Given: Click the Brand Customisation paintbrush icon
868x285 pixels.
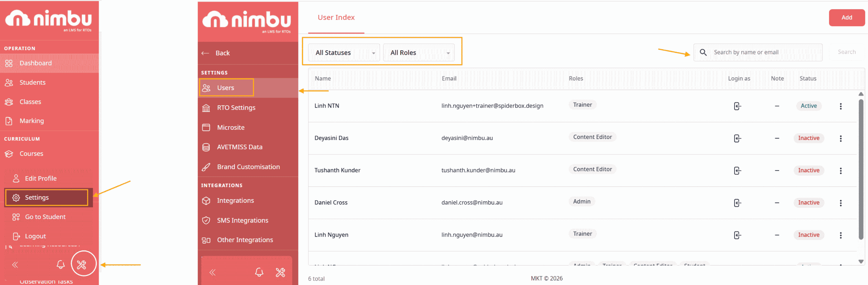Looking at the screenshot, I should coord(206,167).
